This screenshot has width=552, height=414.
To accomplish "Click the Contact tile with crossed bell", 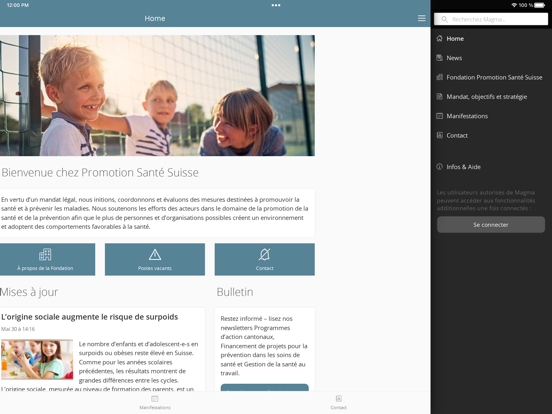I will point(265,259).
